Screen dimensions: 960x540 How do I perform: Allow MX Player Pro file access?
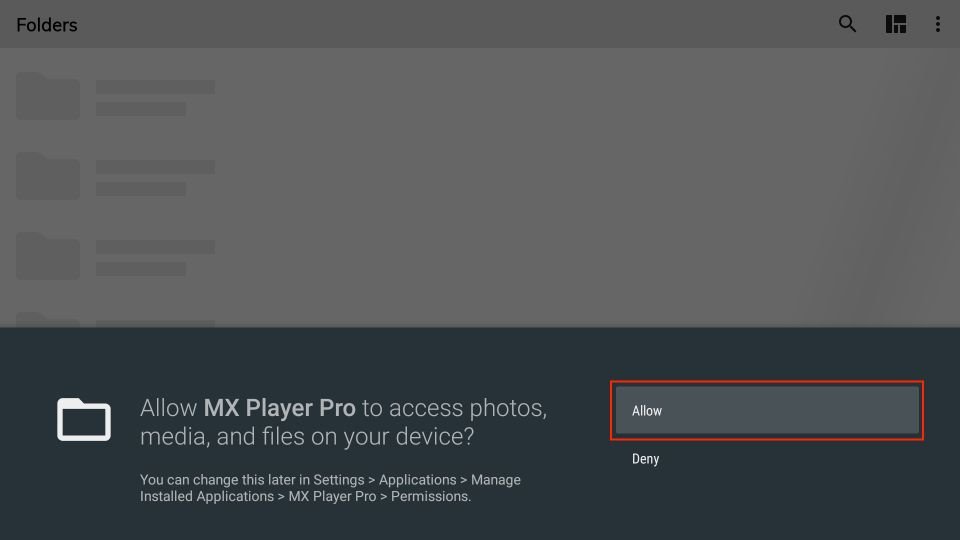click(767, 410)
